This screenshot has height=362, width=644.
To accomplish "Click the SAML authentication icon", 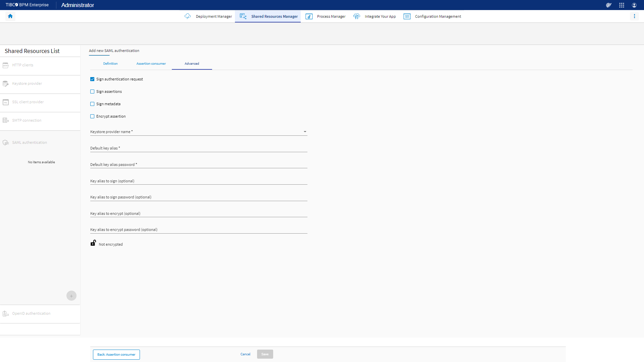I will coord(6,142).
